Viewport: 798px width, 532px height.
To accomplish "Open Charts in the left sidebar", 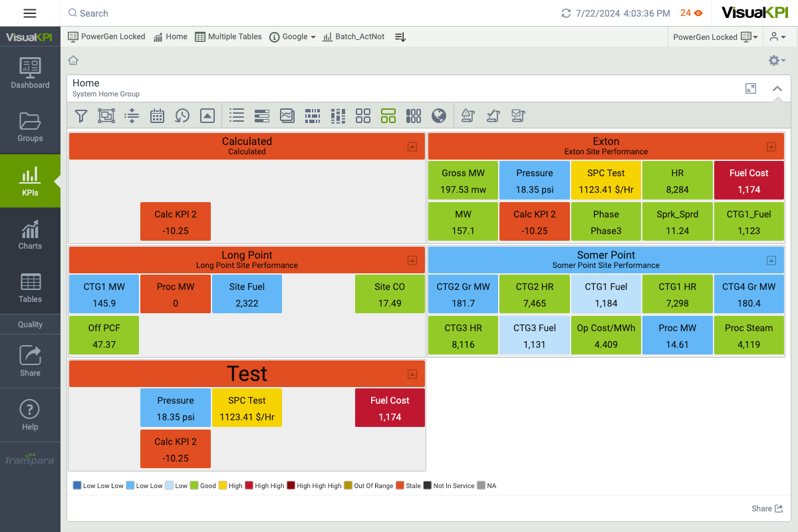I will [30, 234].
